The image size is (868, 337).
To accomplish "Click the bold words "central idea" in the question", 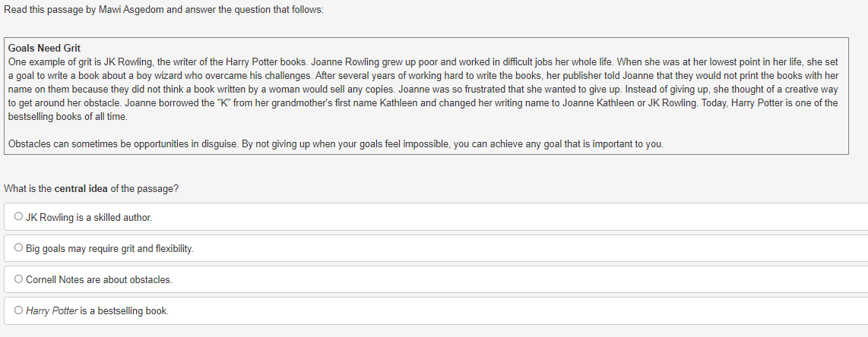I will tap(81, 188).
